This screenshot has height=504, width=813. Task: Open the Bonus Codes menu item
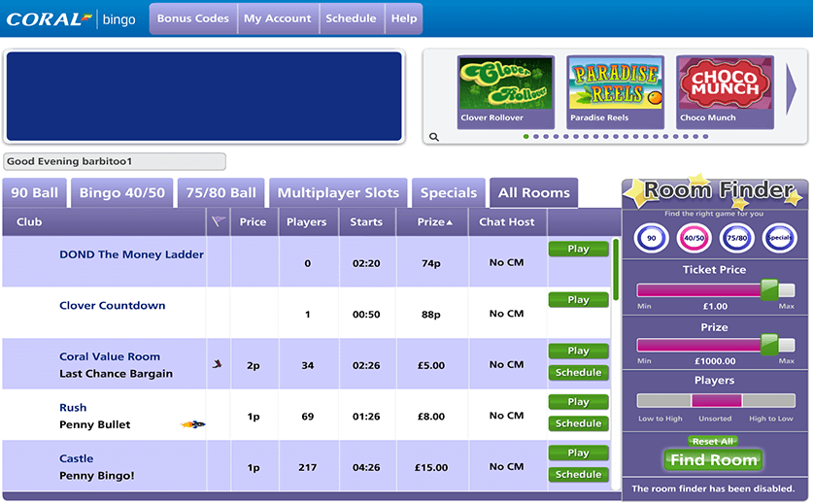(x=193, y=18)
